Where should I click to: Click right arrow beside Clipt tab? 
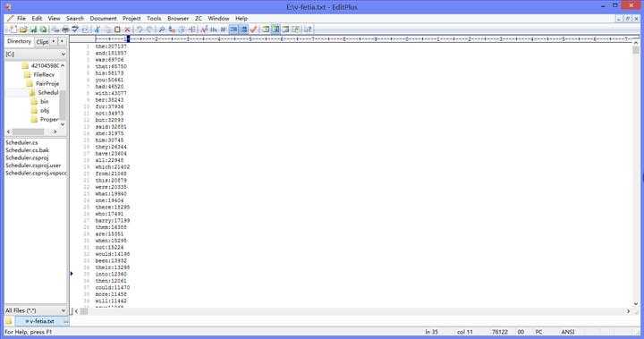coord(62,41)
